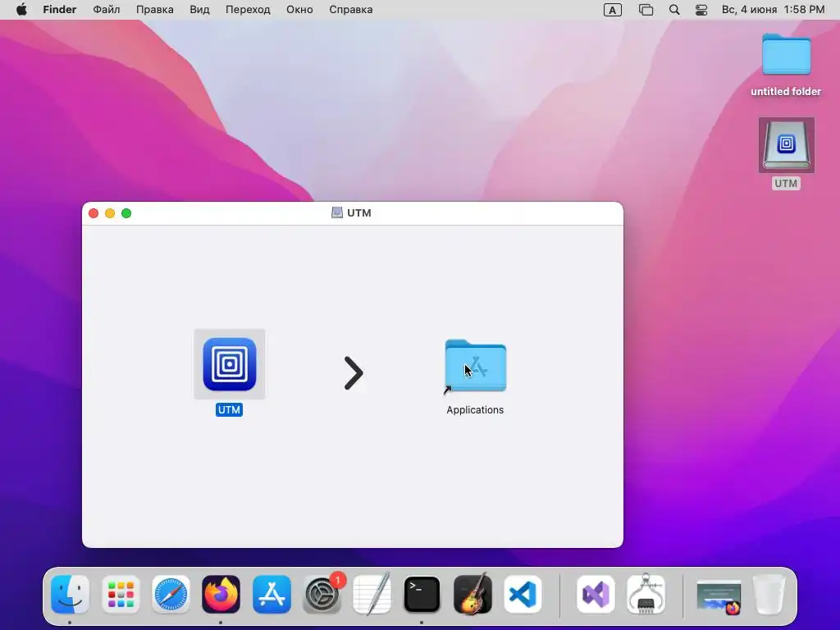Open the Справка menu
This screenshot has width=840, height=630.
pos(351,10)
